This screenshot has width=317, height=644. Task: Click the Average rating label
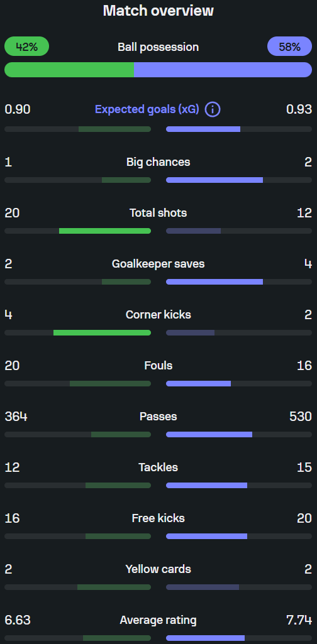tap(158, 620)
